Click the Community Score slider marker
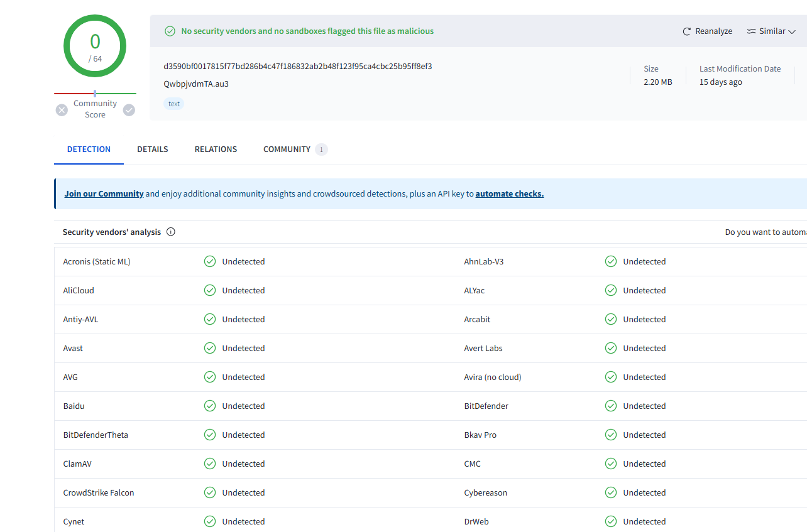 point(95,94)
